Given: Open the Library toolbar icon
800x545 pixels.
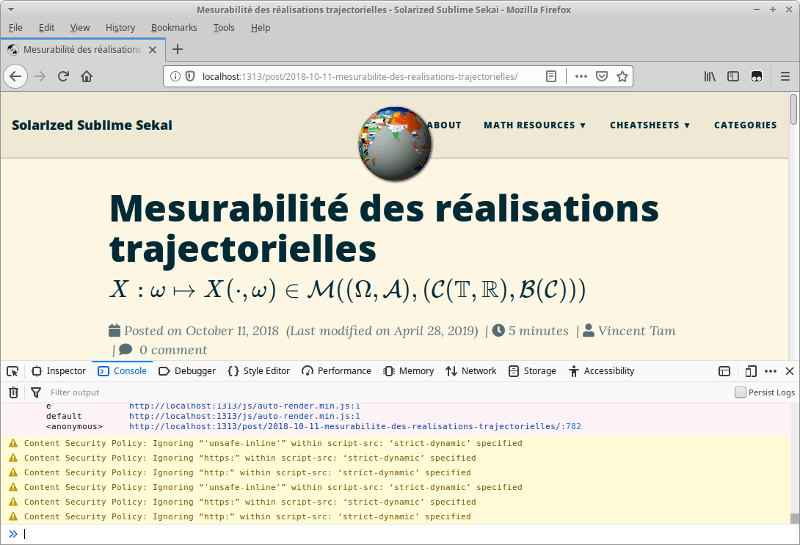Looking at the screenshot, I should click(x=711, y=76).
